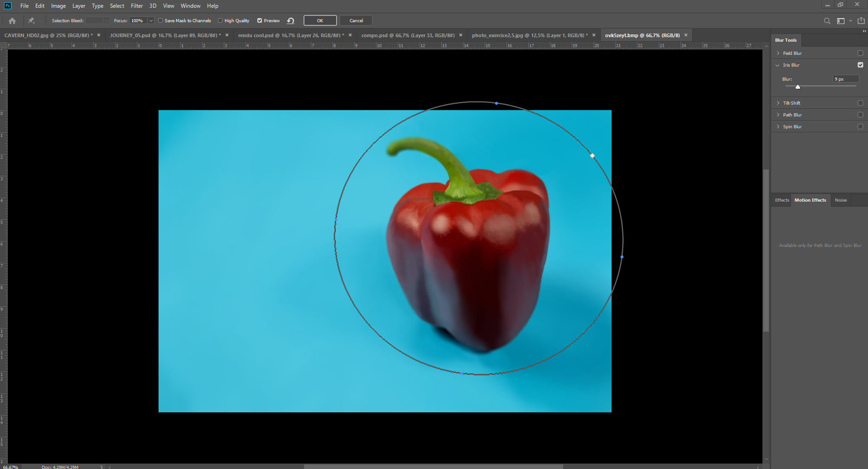
Task: Click the Photoshop logo icon
Action: (8, 6)
